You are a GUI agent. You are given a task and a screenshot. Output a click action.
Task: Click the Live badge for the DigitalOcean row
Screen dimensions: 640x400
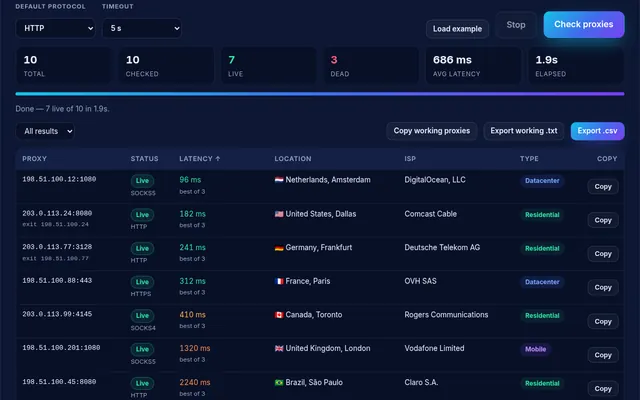142,181
